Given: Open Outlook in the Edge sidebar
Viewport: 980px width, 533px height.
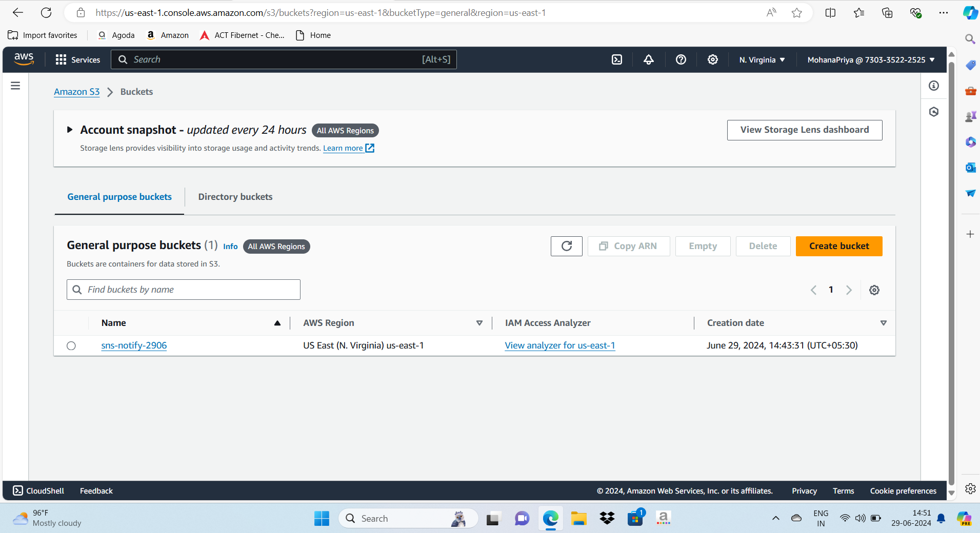Looking at the screenshot, I should [x=970, y=168].
